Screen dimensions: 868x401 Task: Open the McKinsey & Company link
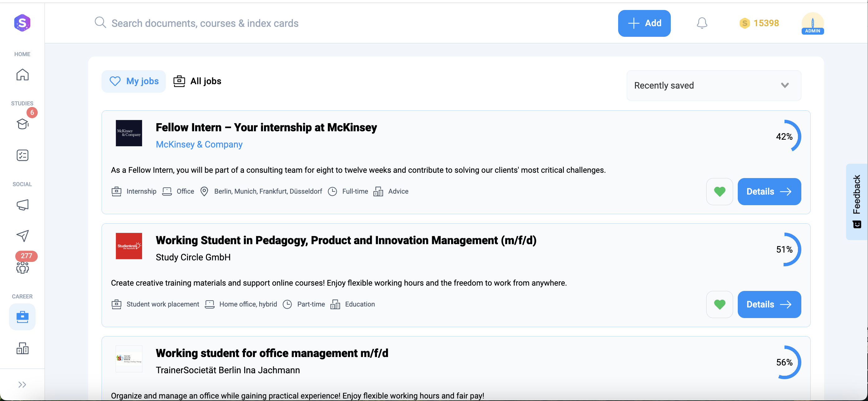click(x=199, y=144)
